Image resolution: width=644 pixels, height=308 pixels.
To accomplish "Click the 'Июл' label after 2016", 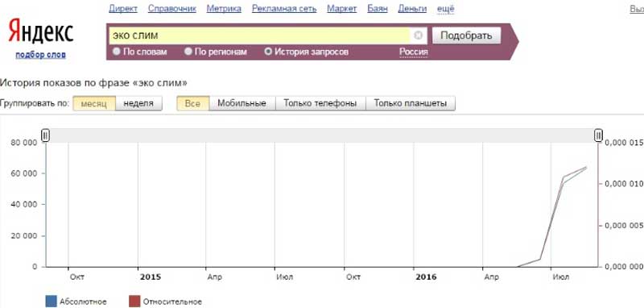I will [x=561, y=277].
